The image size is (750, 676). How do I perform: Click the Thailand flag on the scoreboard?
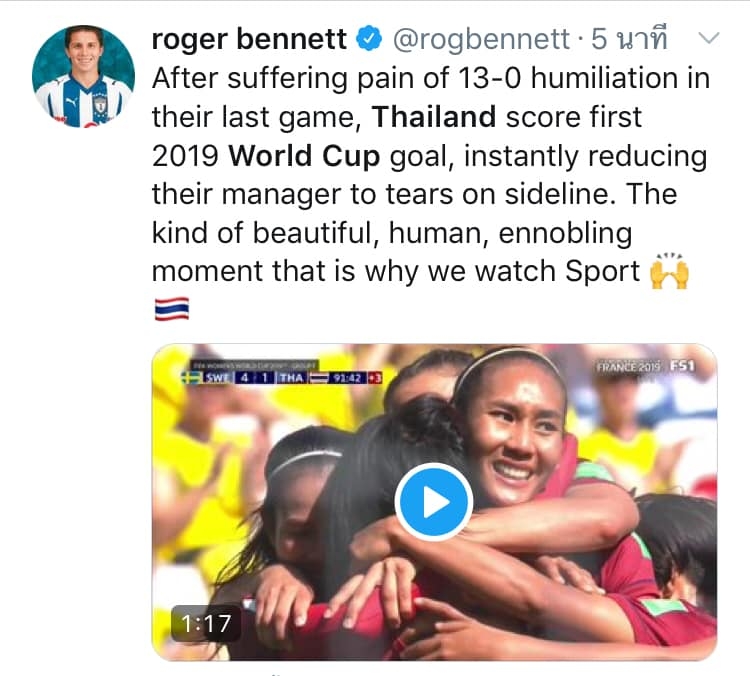[319, 378]
